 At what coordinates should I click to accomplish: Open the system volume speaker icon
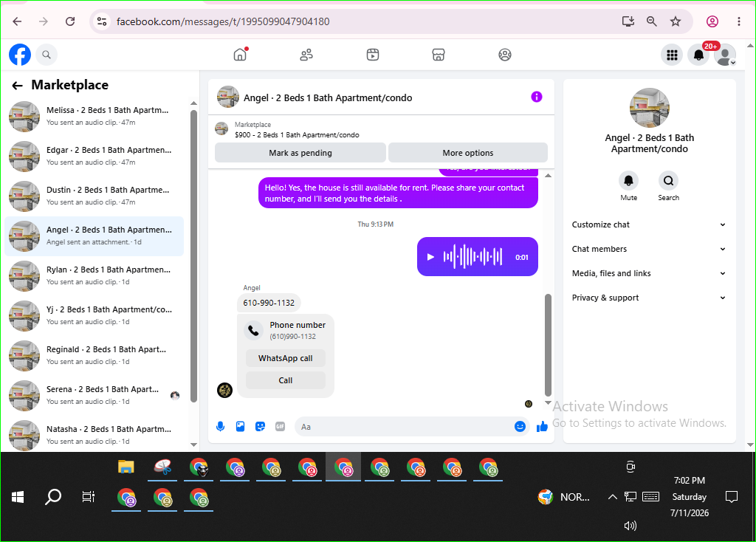coord(630,526)
